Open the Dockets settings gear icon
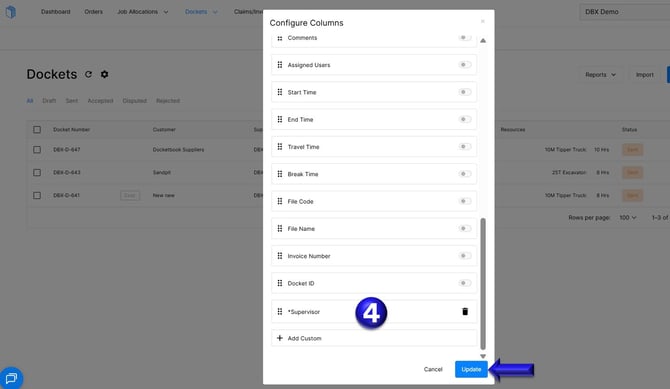670x389 pixels. [104, 74]
